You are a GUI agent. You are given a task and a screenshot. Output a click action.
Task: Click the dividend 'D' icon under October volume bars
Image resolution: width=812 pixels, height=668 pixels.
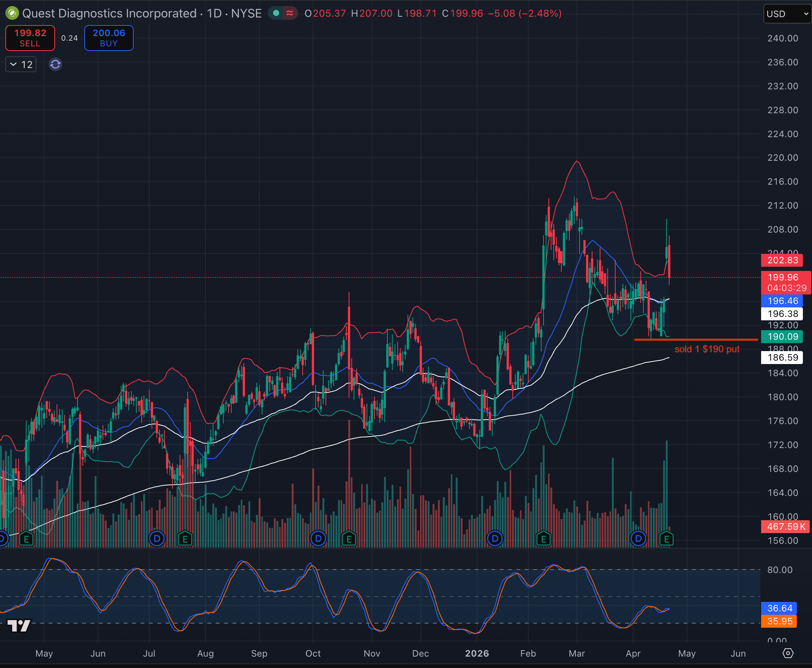(x=318, y=539)
